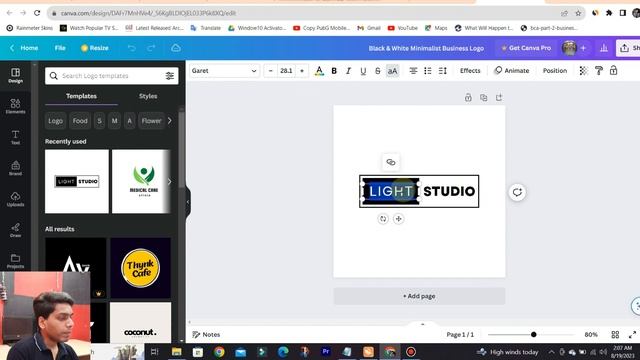Toggle strikethrough formatting
Viewport: 640px width, 360px height.
[x=378, y=71]
